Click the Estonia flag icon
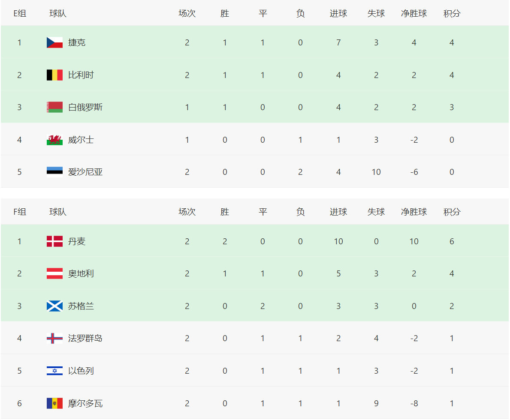 point(54,171)
